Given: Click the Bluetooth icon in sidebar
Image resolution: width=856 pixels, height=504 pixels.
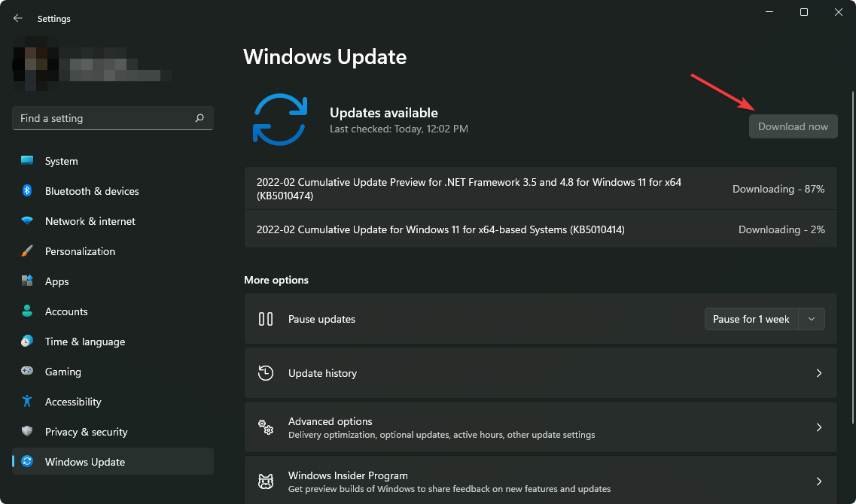Looking at the screenshot, I should tap(27, 191).
